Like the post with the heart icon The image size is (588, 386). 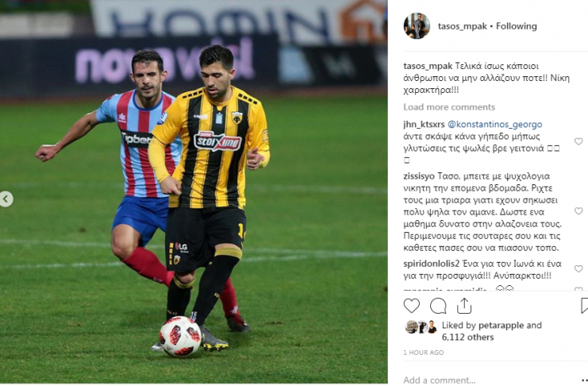click(411, 306)
